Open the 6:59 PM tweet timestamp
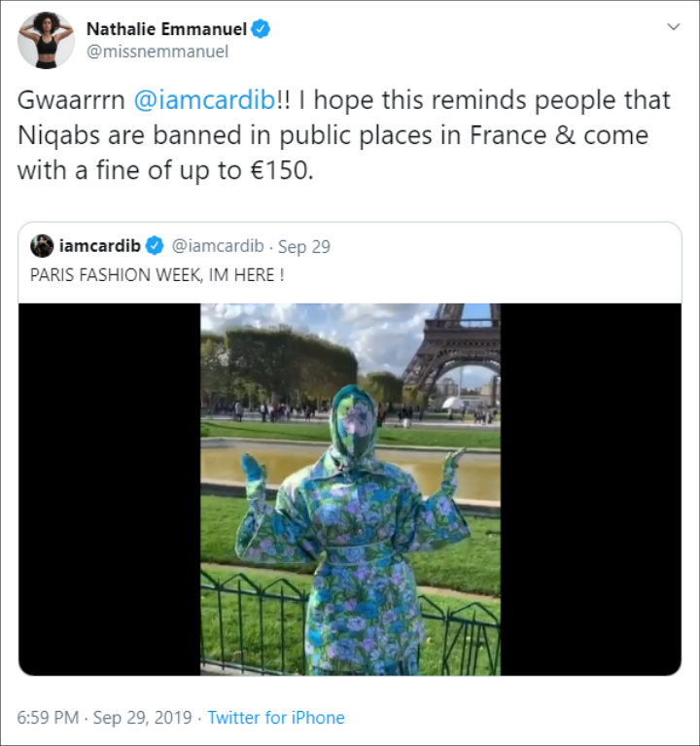Image resolution: width=700 pixels, height=746 pixels. [x=48, y=718]
